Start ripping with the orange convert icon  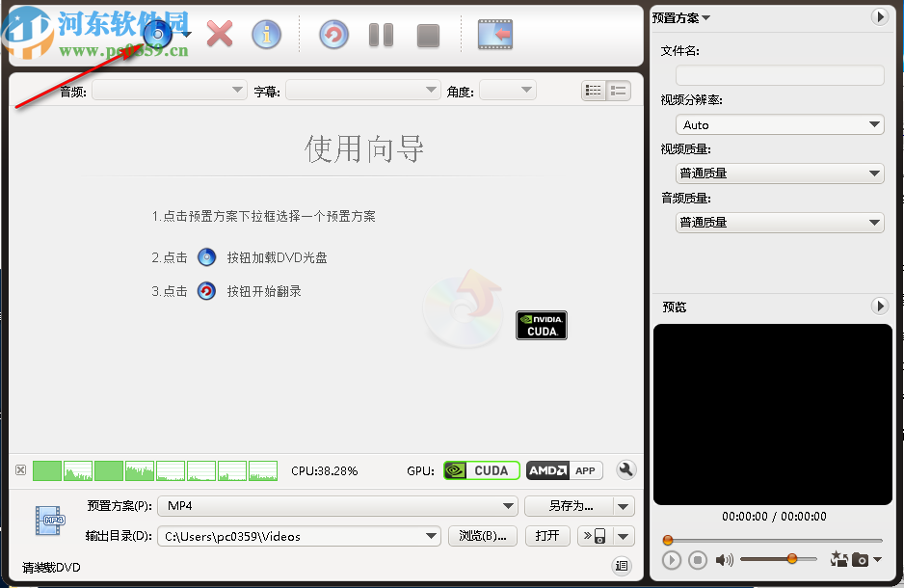tap(333, 33)
